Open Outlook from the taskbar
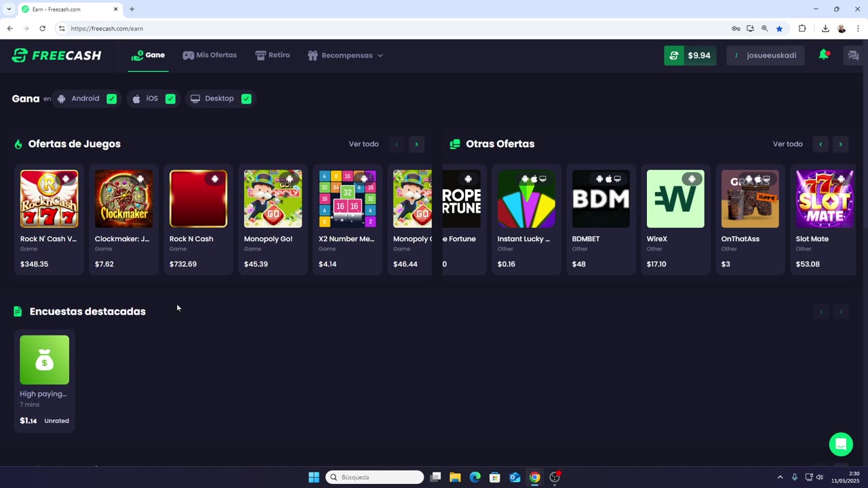 [515, 477]
